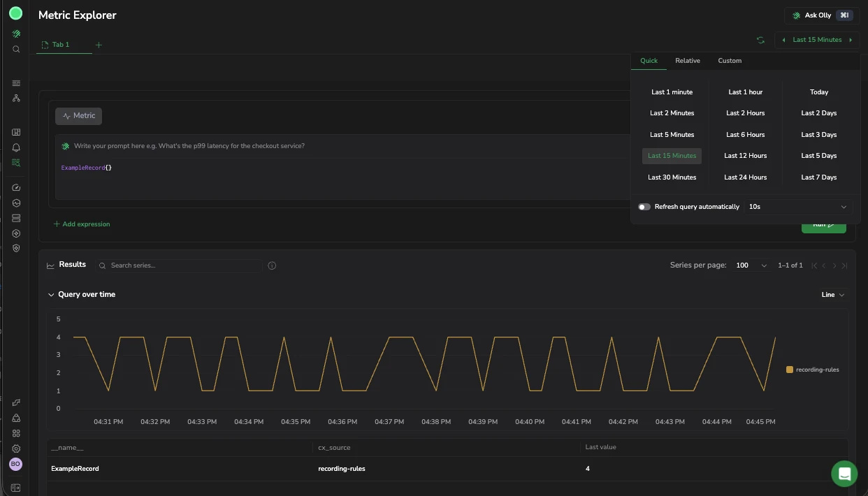Select Last 1 minute
Image resolution: width=868 pixels, height=496 pixels.
672,92
